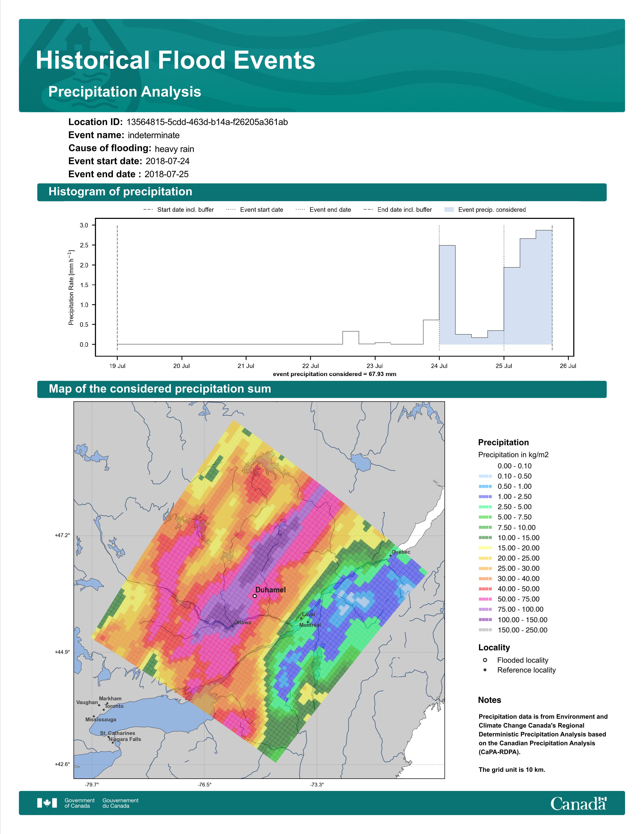Click the -73.3° longitude label

coord(317,785)
